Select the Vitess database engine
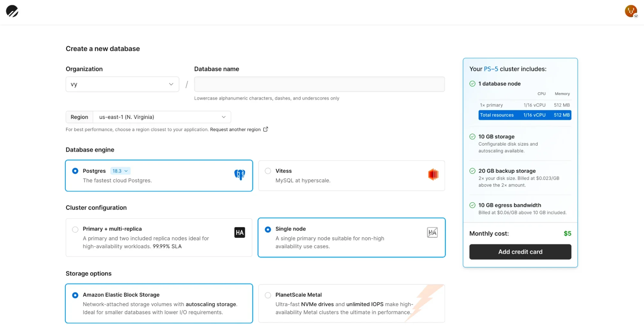644x331 pixels. [267, 171]
